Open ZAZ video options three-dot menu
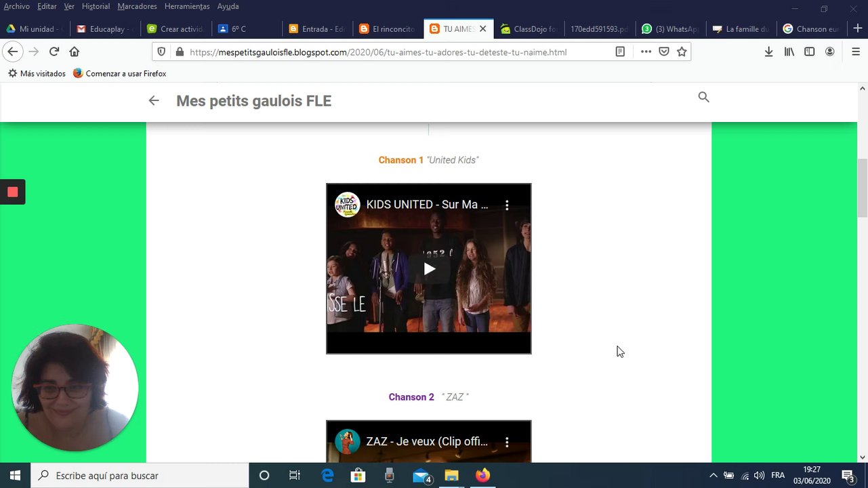This screenshot has height=488, width=868. (x=507, y=442)
